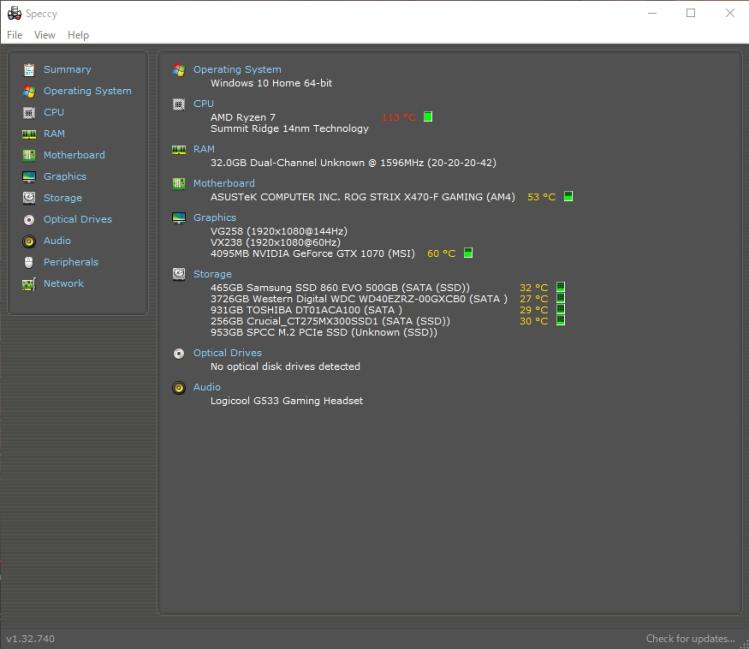Click the Graphics monitor icon in sidebar
749x649 pixels.
tap(29, 177)
